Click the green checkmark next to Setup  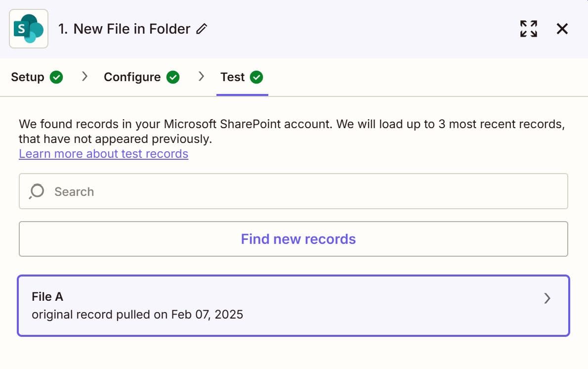pyautogui.click(x=56, y=77)
